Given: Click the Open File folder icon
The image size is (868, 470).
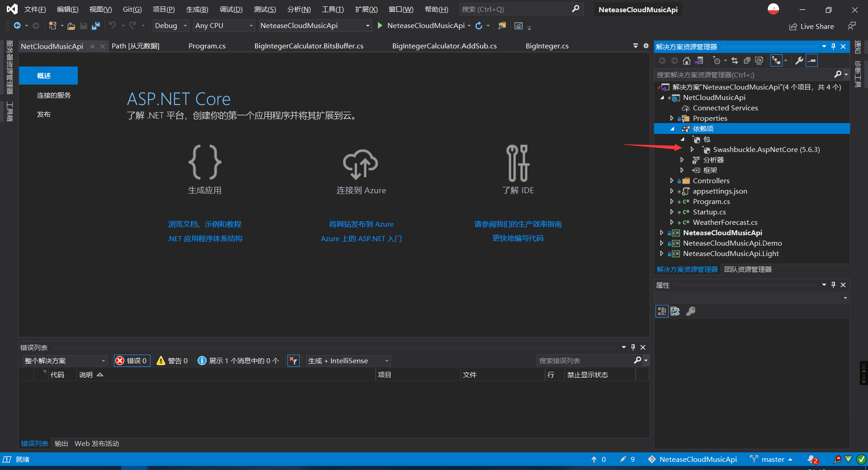Looking at the screenshot, I should (x=71, y=26).
